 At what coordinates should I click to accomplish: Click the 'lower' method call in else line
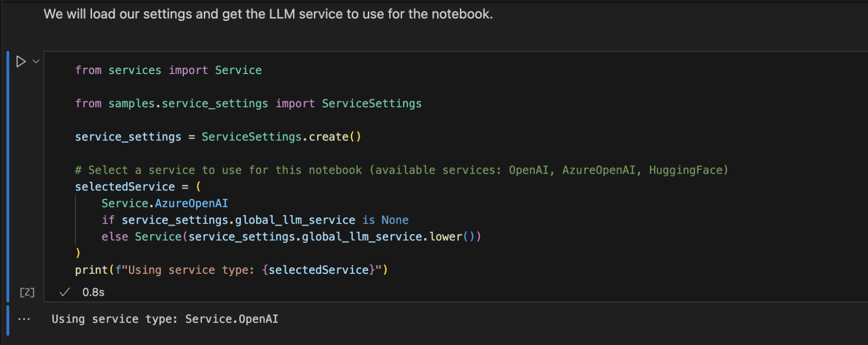click(446, 237)
